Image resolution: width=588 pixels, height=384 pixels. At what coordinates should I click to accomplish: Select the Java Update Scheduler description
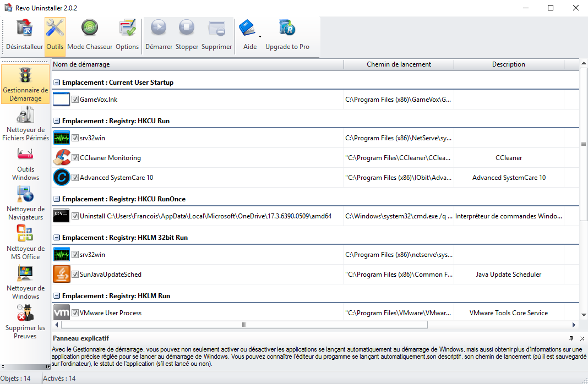click(509, 274)
